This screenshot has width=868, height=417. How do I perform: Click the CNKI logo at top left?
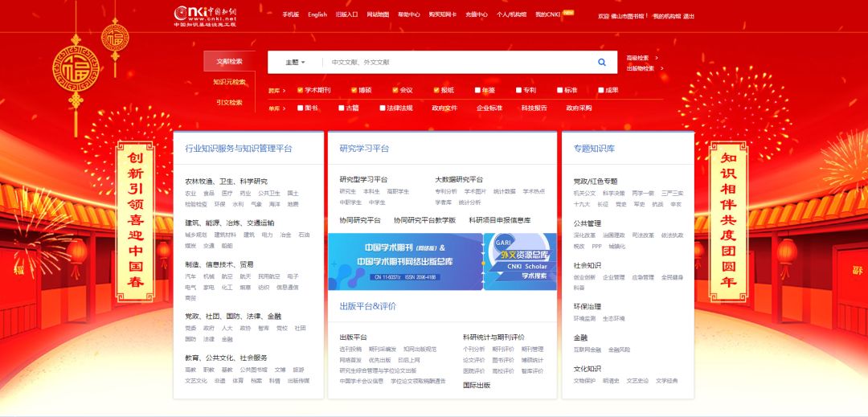(206, 16)
